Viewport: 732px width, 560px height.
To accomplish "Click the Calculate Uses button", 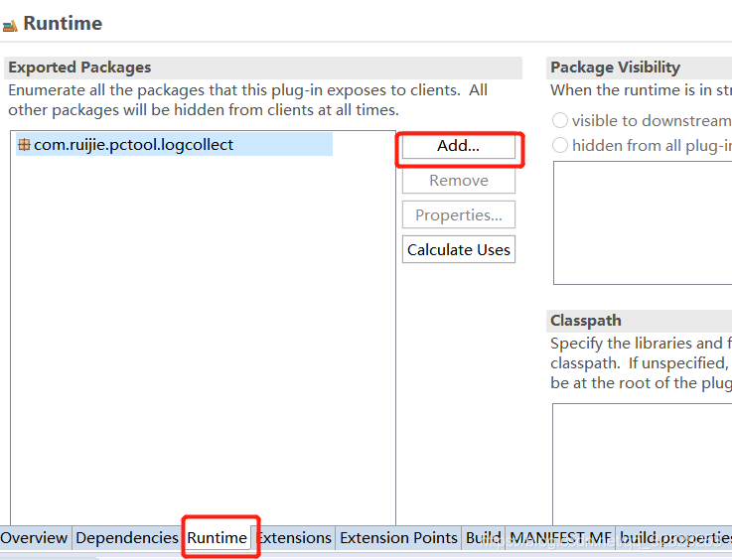I will pyautogui.click(x=459, y=249).
